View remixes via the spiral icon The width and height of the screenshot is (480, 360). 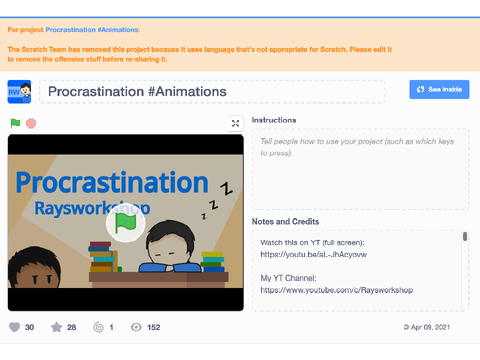(x=98, y=327)
